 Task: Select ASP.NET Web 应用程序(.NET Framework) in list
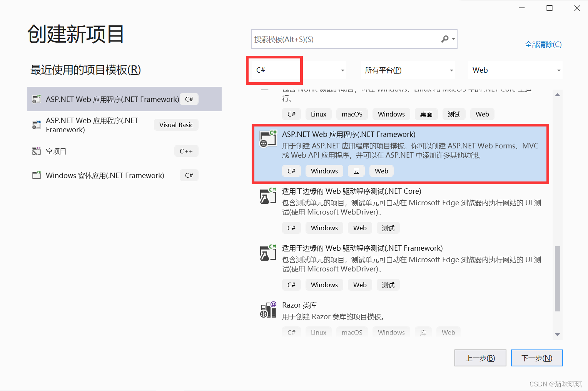[401, 154]
